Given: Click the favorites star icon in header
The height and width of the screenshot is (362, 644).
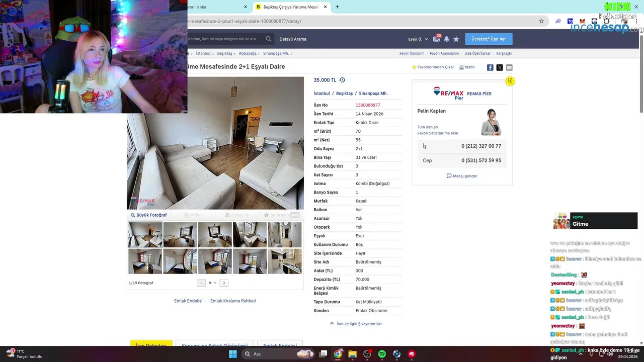Looking at the screenshot, I should coord(456,39).
